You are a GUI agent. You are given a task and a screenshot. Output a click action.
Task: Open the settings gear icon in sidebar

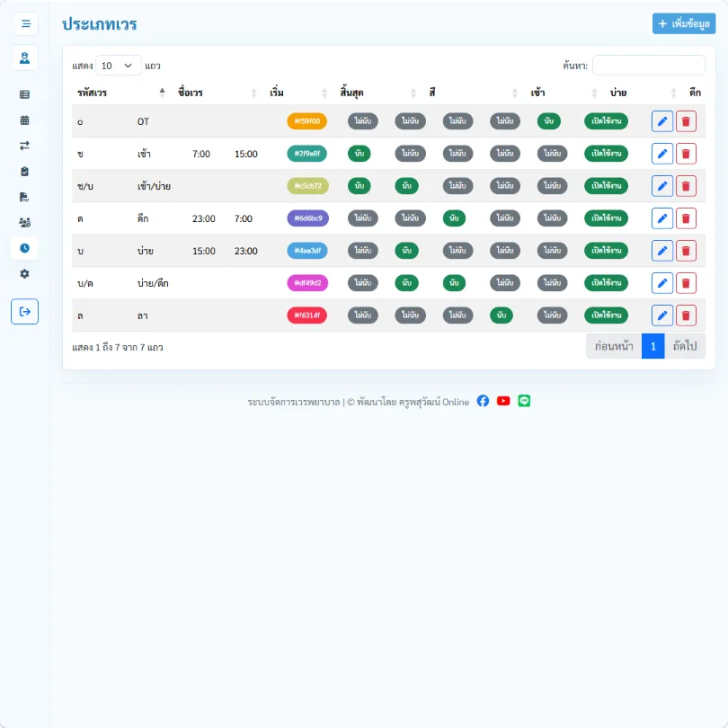point(24,273)
